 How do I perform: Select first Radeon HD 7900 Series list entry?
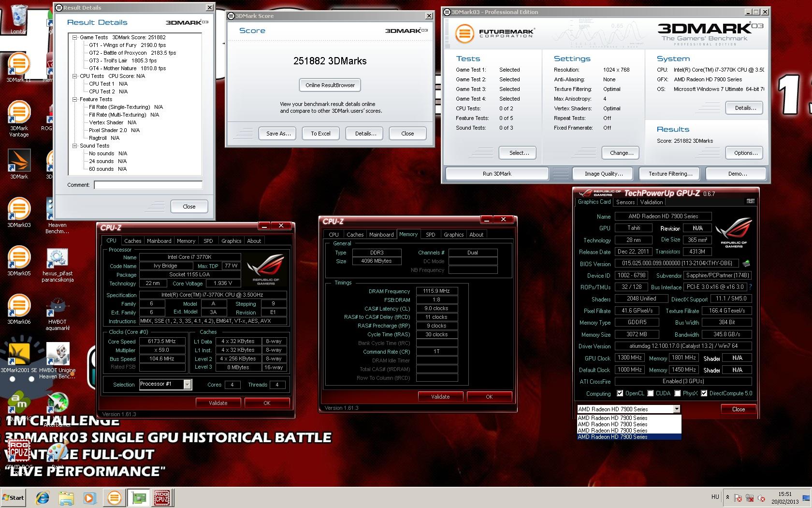tap(629, 418)
